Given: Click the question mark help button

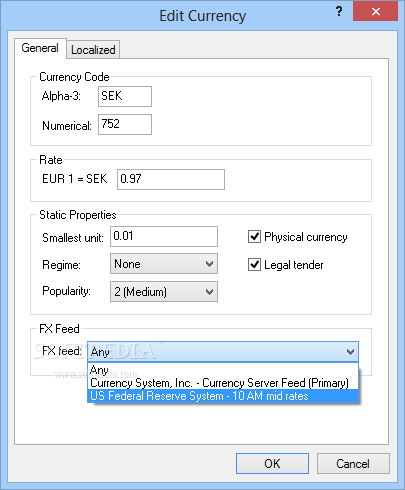Looking at the screenshot, I should click(x=339, y=12).
